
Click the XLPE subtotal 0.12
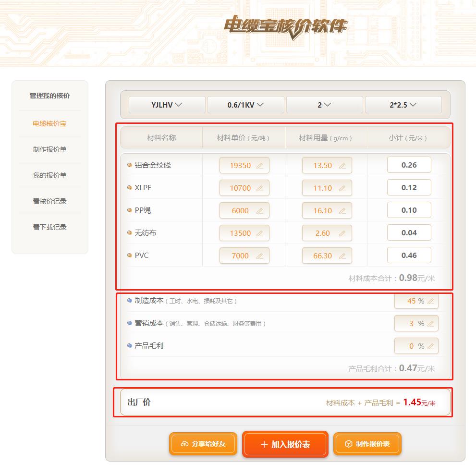tap(409, 188)
